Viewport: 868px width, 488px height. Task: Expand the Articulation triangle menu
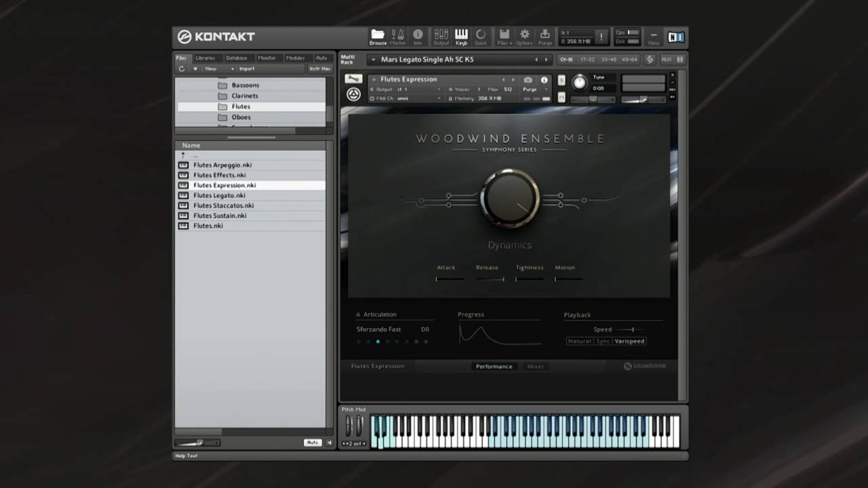pyautogui.click(x=359, y=314)
